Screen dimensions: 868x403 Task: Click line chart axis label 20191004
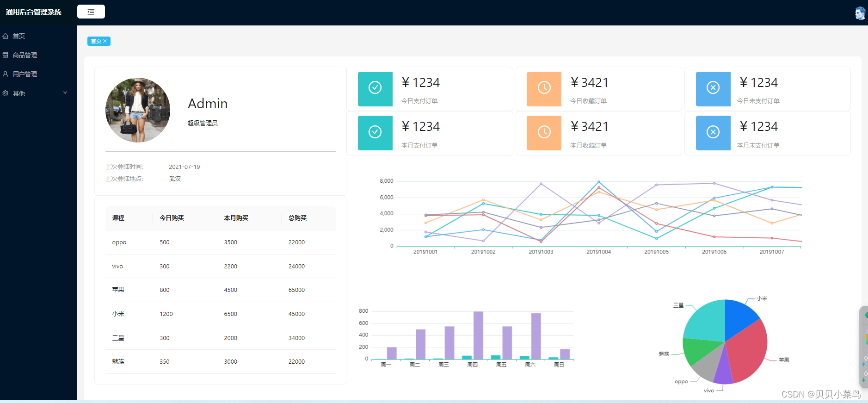point(599,252)
